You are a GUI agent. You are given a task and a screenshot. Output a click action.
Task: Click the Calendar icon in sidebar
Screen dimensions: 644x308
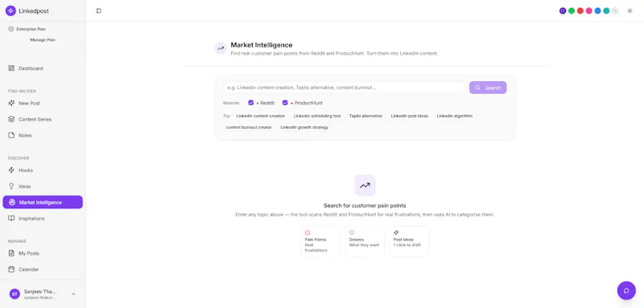[x=11, y=269]
